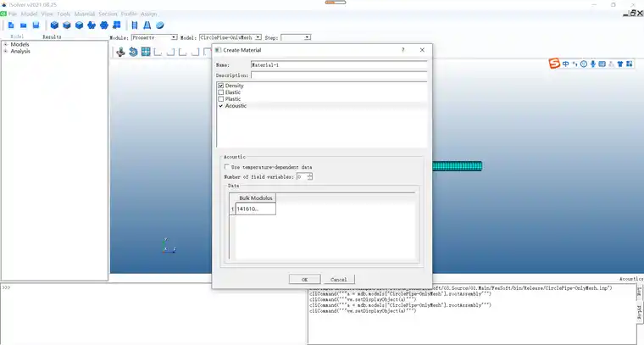Viewport: 644px width, 345px height.
Task: Open the File menu
Action: point(13,14)
